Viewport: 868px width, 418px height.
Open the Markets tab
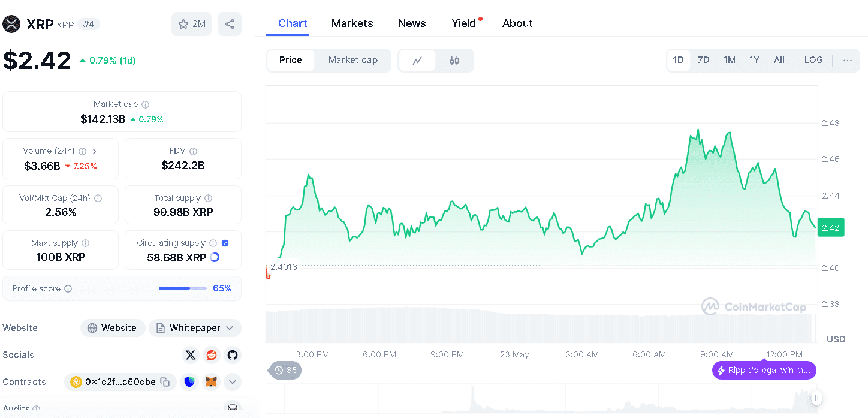tap(352, 23)
